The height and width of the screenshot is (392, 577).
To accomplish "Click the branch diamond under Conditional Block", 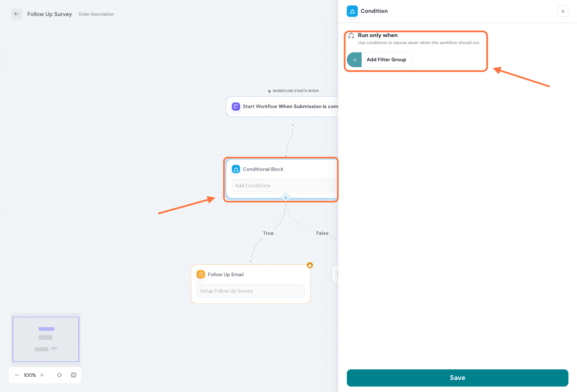I will point(286,197).
